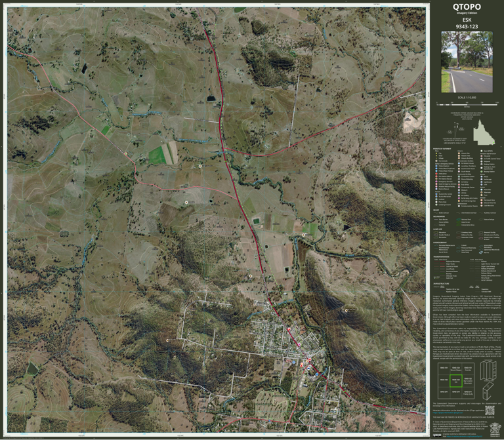Image resolution: width=504 pixels, height=440 pixels.
Task: Click the BOUNDARIES legend heading
Action: tap(439, 217)
